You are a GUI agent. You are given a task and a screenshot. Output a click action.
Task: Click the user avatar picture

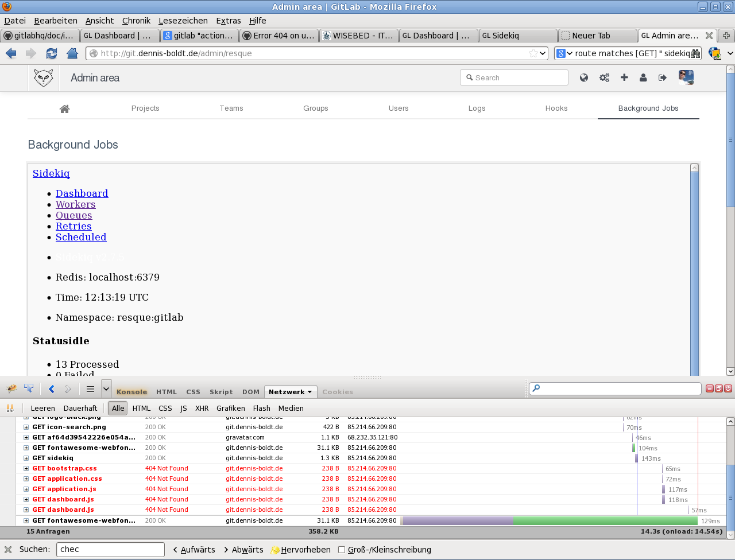pos(686,77)
